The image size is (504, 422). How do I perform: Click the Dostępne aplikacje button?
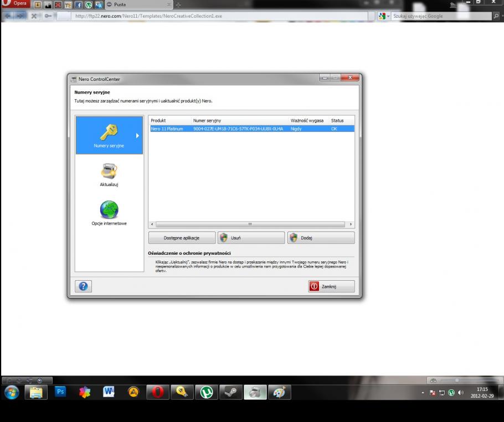pos(181,238)
